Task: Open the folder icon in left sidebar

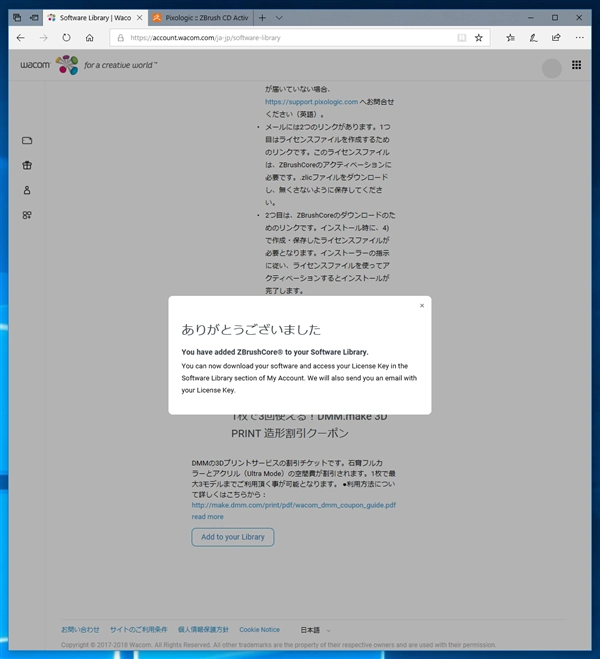Action: [x=27, y=140]
